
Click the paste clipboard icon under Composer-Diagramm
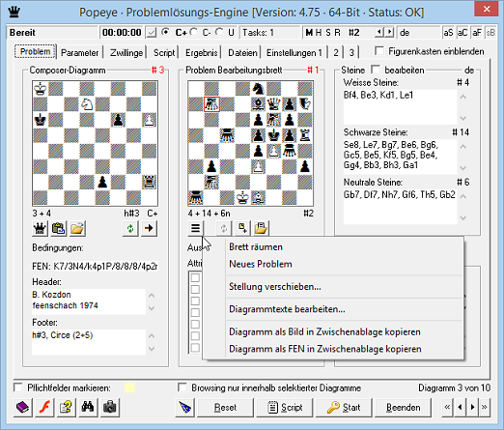tap(59, 228)
